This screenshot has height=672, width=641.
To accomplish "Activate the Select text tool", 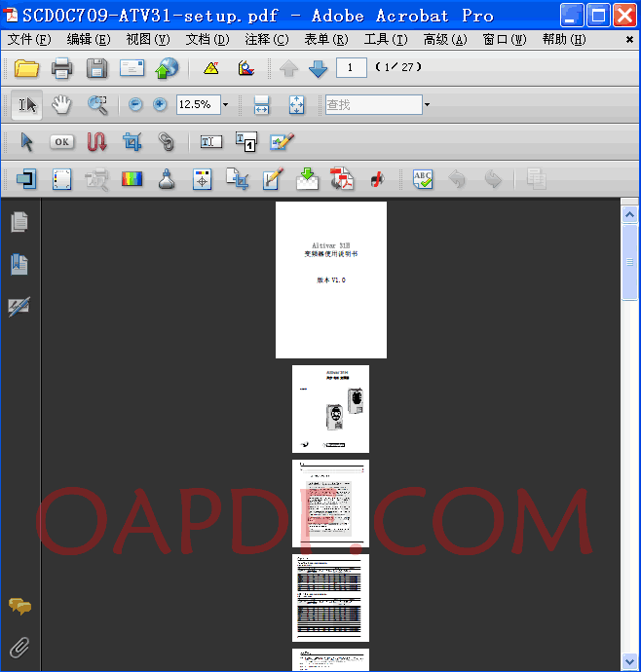I will click(27, 104).
